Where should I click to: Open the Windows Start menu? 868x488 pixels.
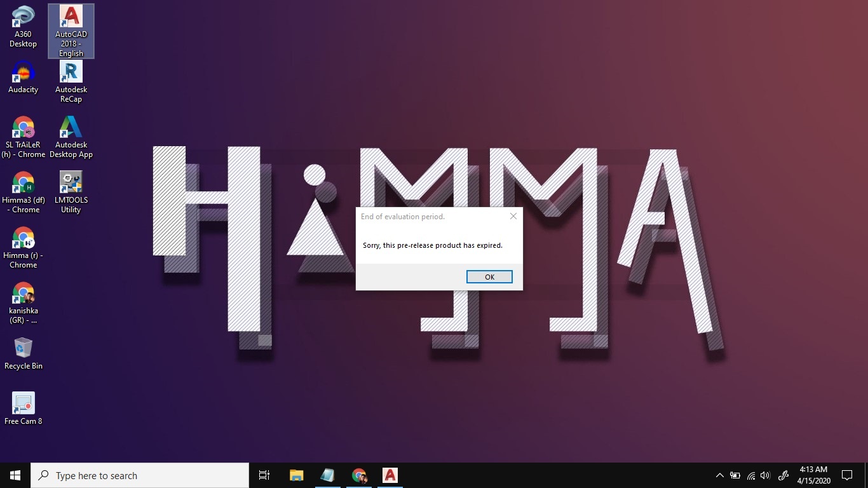(x=15, y=475)
